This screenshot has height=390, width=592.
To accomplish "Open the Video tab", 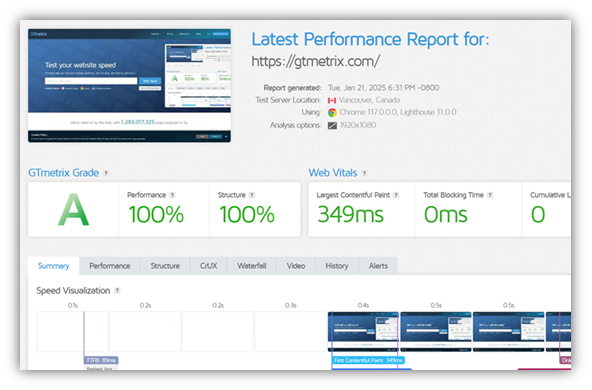I will (x=296, y=266).
